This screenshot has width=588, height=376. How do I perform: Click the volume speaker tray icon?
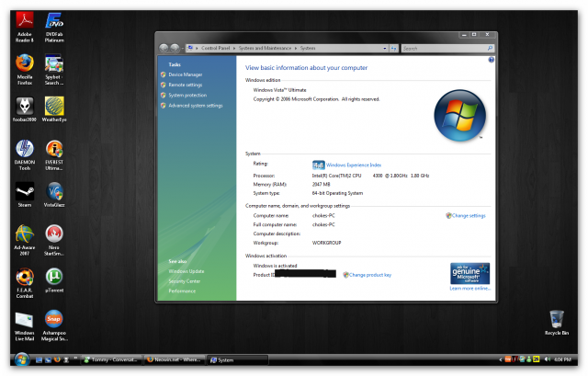[x=548, y=359]
